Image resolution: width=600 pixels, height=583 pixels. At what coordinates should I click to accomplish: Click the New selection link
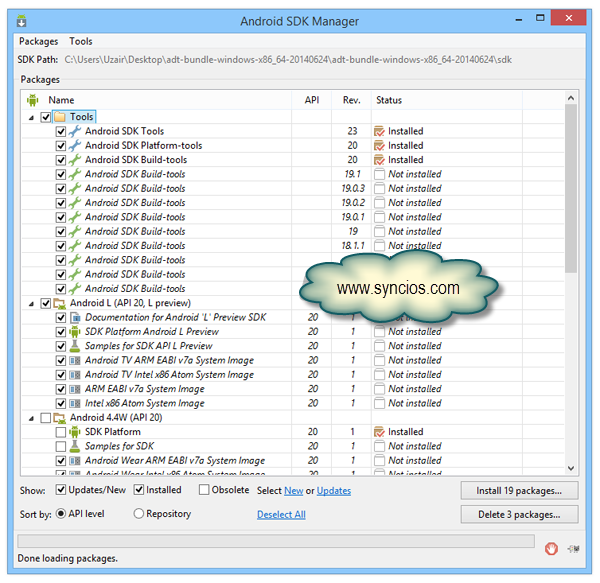click(294, 491)
